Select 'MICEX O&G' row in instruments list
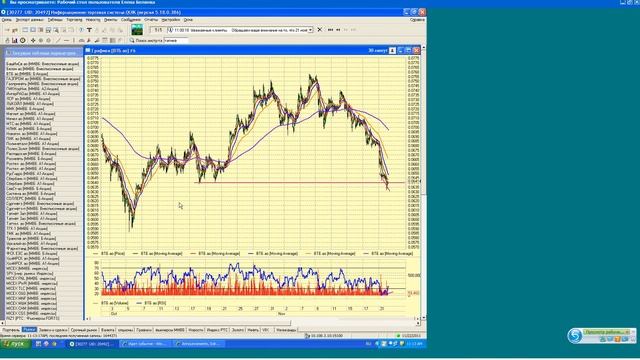Viewport: 640px width, 360px height. (43, 293)
